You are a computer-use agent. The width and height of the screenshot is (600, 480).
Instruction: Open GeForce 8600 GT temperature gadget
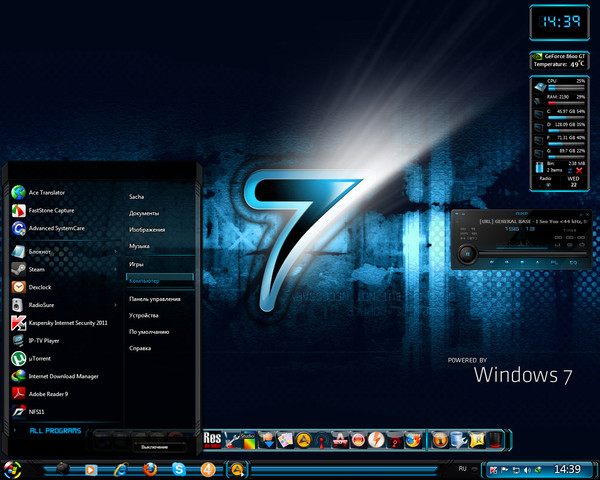click(x=559, y=60)
